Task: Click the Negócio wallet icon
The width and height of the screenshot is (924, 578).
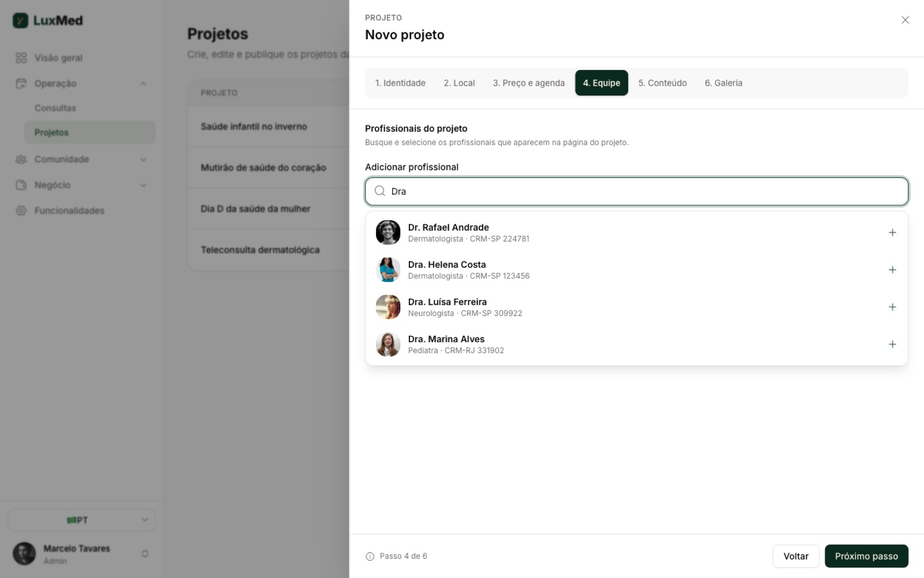Action: click(21, 185)
